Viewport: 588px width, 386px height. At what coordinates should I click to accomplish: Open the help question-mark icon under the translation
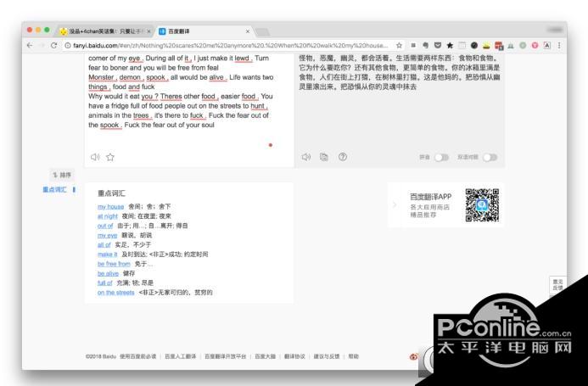click(343, 157)
